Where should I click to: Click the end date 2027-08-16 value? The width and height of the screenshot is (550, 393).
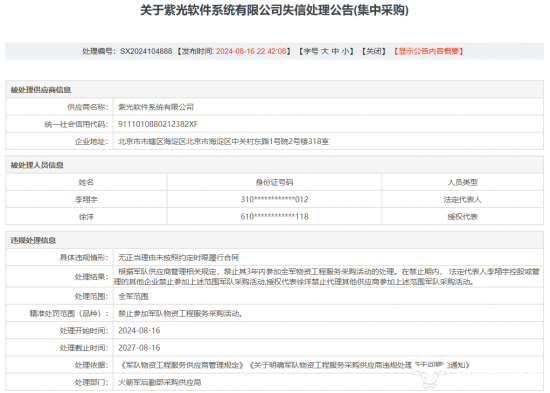click(139, 348)
